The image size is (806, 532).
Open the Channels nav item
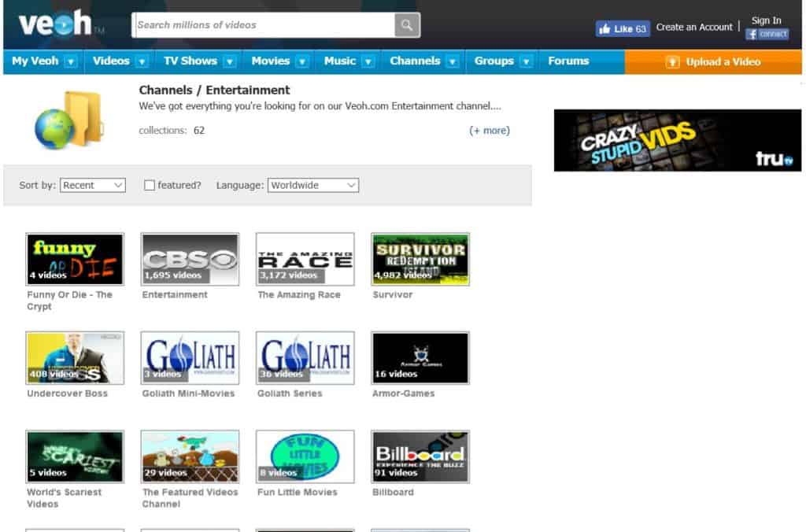[x=415, y=61]
